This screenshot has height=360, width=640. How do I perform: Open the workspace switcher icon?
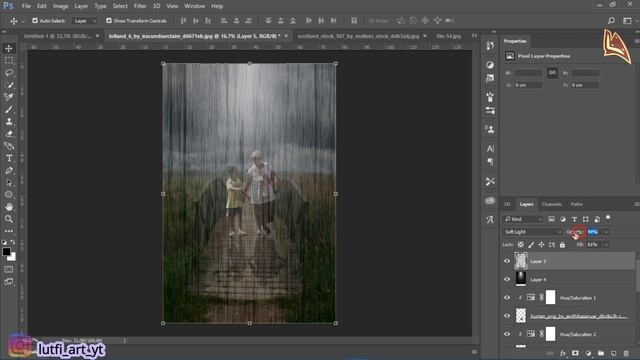click(627, 20)
